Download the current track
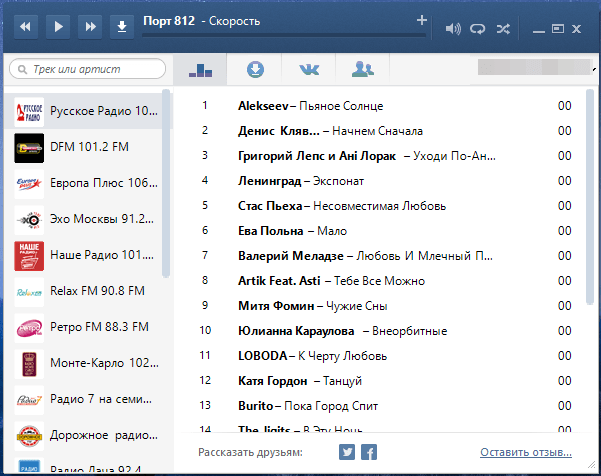This screenshot has height=476, width=601. tap(122, 27)
